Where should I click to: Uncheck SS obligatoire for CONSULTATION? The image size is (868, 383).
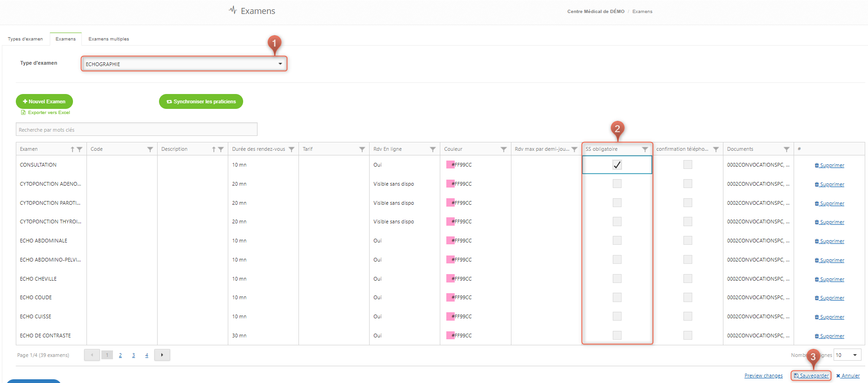[617, 165]
